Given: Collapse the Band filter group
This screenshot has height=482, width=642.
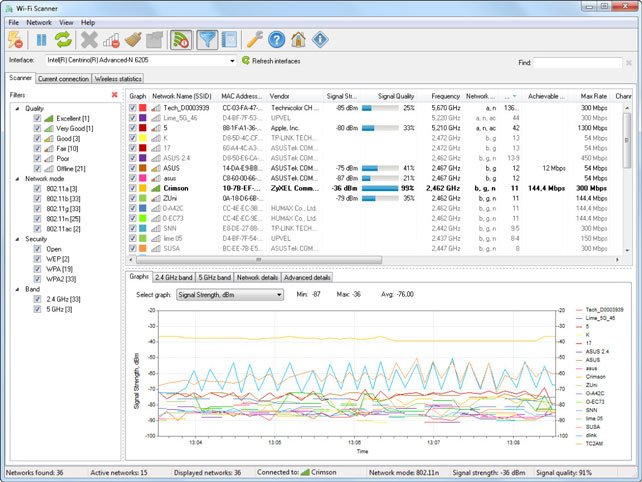Looking at the screenshot, I should click(x=17, y=289).
